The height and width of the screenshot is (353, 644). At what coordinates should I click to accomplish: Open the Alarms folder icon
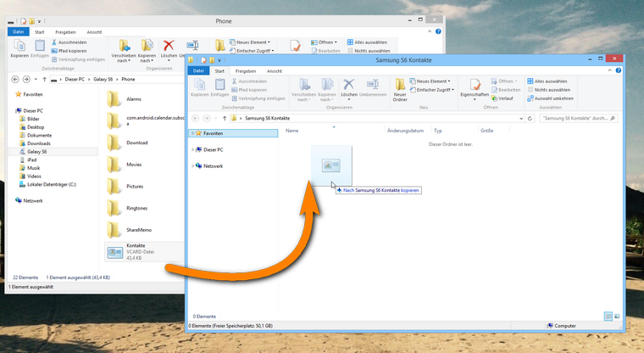(114, 99)
